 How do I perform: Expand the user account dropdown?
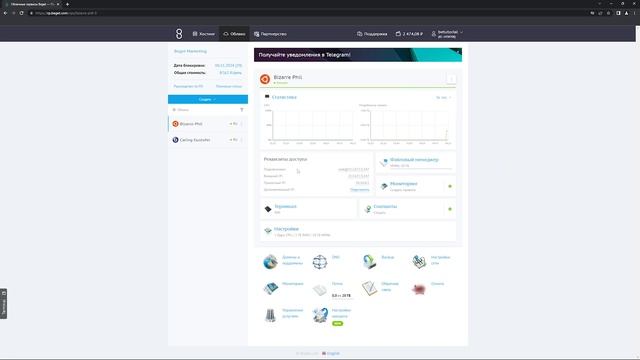click(x=447, y=34)
